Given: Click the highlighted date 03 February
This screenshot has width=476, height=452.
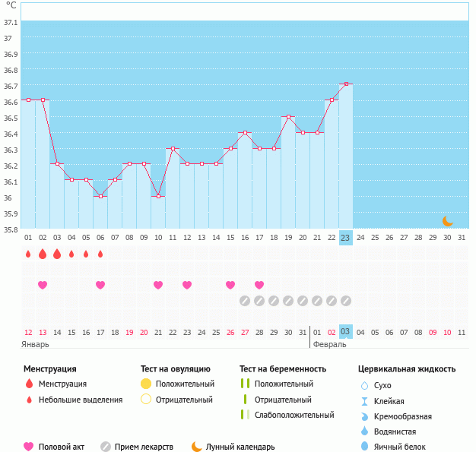Looking at the screenshot, I should point(345,332).
